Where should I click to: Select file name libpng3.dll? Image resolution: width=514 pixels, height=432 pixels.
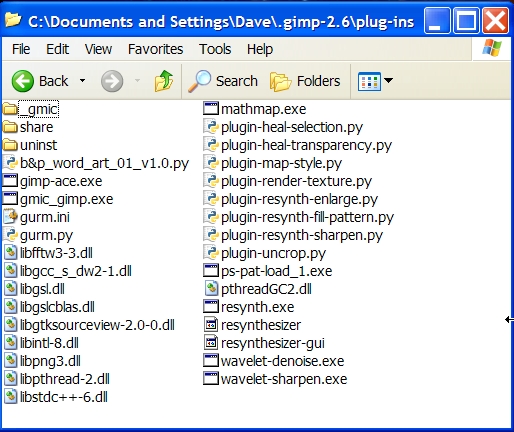(50, 361)
